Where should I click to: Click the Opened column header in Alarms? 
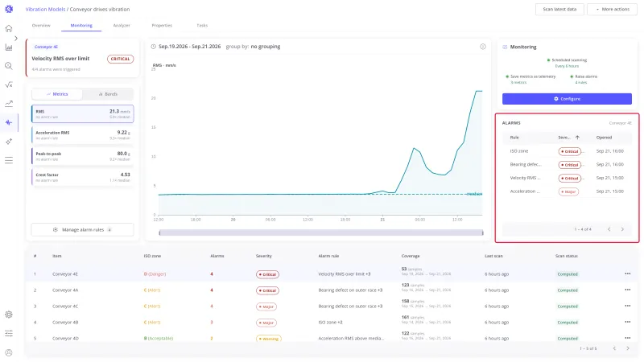(x=604, y=138)
